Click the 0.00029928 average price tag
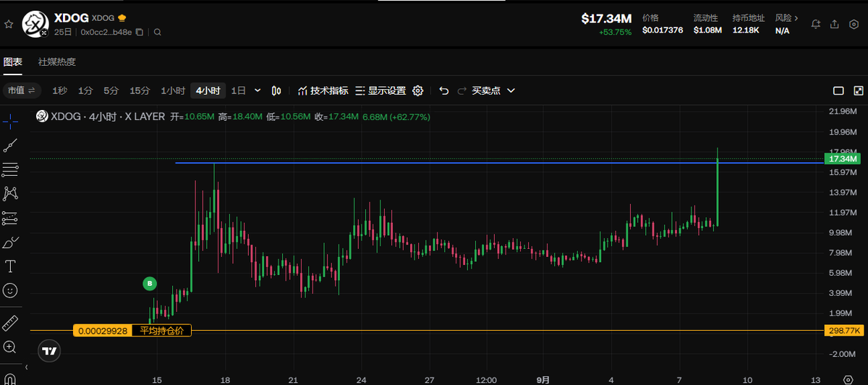The height and width of the screenshot is (385, 868). point(102,331)
